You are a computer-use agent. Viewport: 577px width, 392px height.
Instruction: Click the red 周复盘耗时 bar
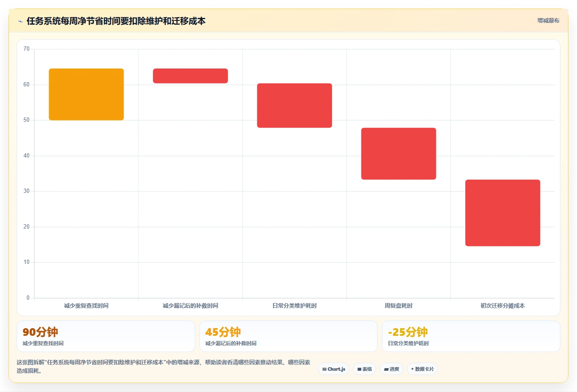(x=398, y=154)
